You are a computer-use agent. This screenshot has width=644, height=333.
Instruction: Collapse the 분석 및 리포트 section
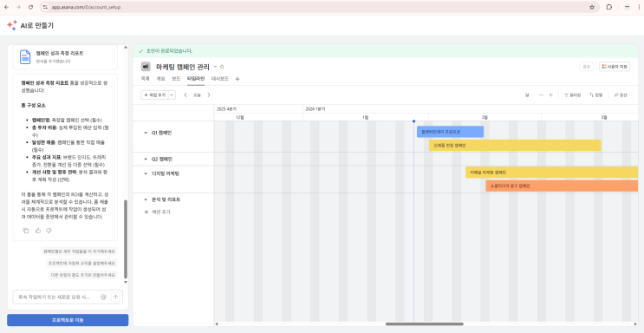[x=146, y=199]
